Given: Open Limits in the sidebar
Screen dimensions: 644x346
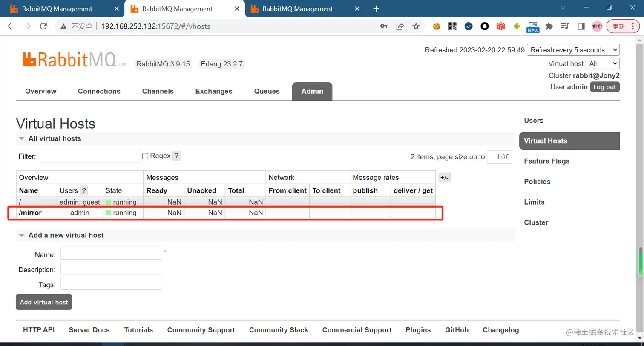Looking at the screenshot, I should click(x=535, y=202).
